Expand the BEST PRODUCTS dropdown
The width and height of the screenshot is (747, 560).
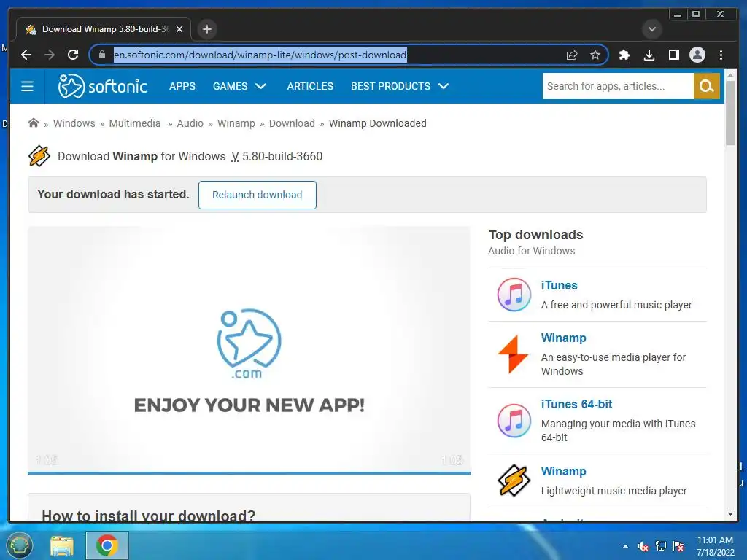pyautogui.click(x=399, y=86)
